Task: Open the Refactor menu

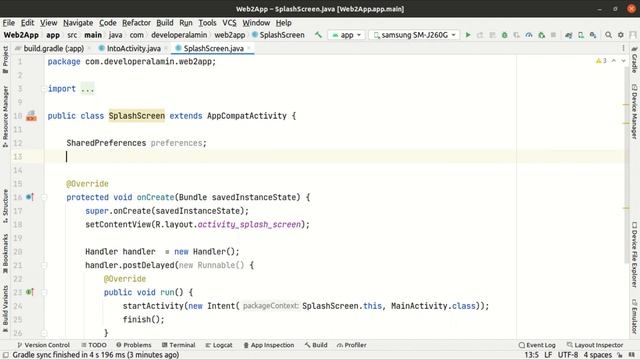Action: (136, 23)
